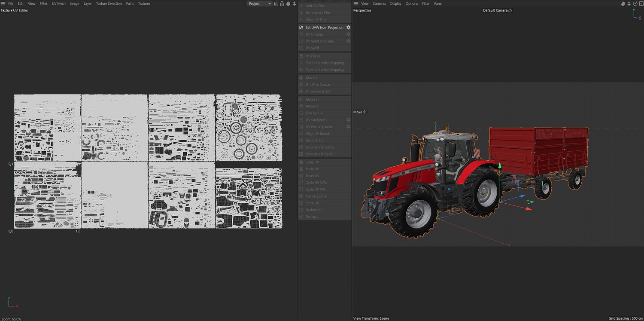
Task: Click Fit UV to Canvas
Action: coord(325,85)
